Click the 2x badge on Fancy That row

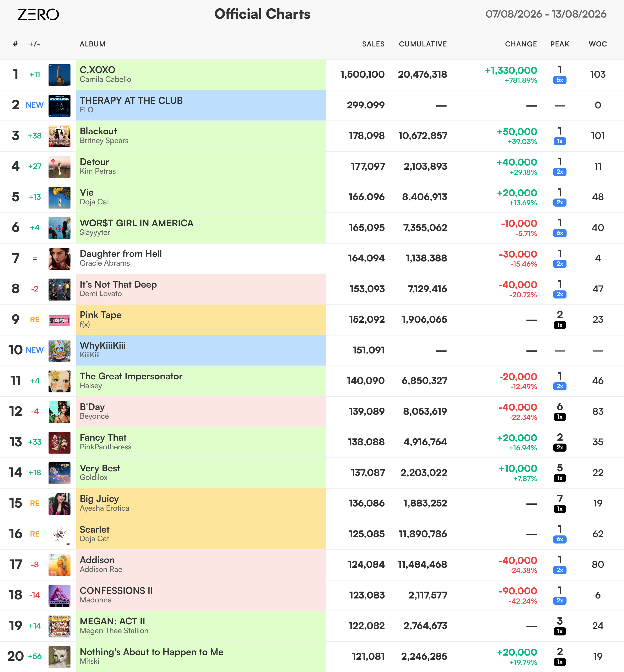click(x=560, y=448)
